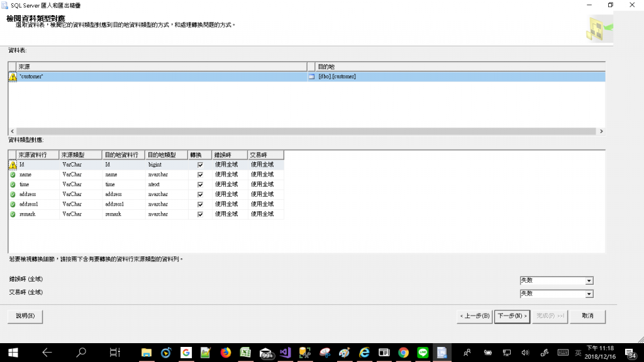The width and height of the screenshot is (644, 362).
Task: Click the green check icon on remark row
Action: (13, 214)
